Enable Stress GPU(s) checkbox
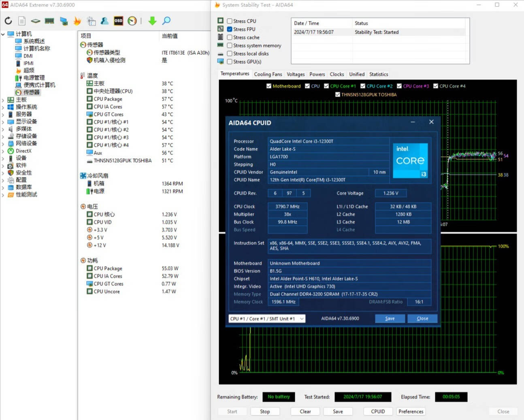524x420 pixels. coord(230,62)
